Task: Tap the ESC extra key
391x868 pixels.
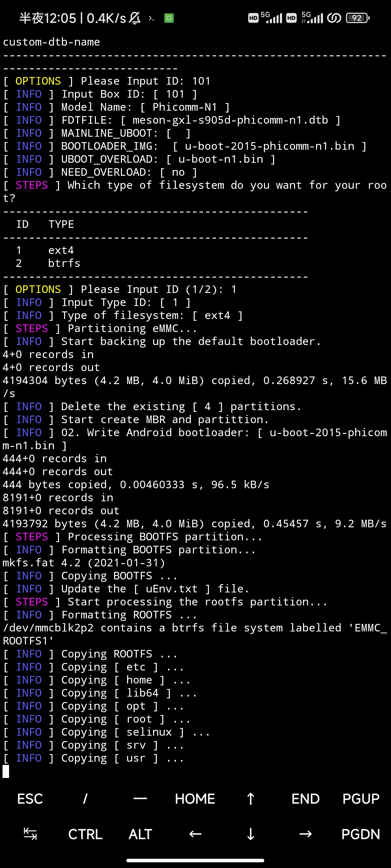Action: coord(30,799)
